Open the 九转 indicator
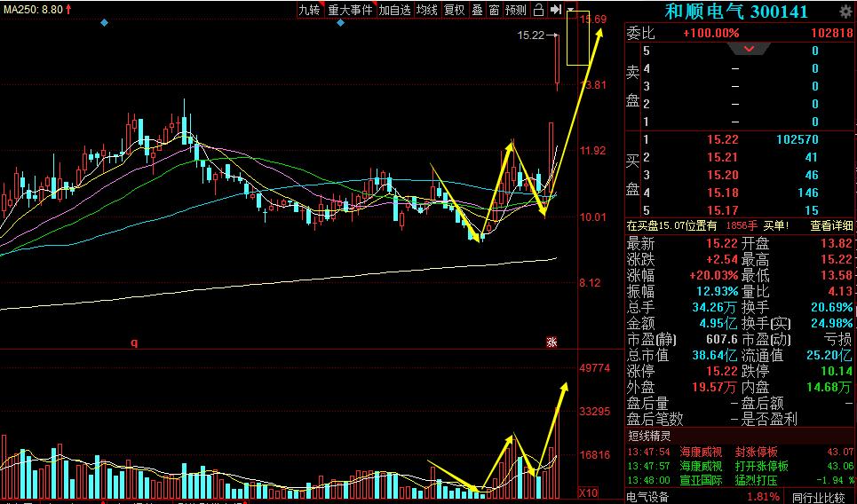The height and width of the screenshot is (504, 857). pyautogui.click(x=311, y=10)
